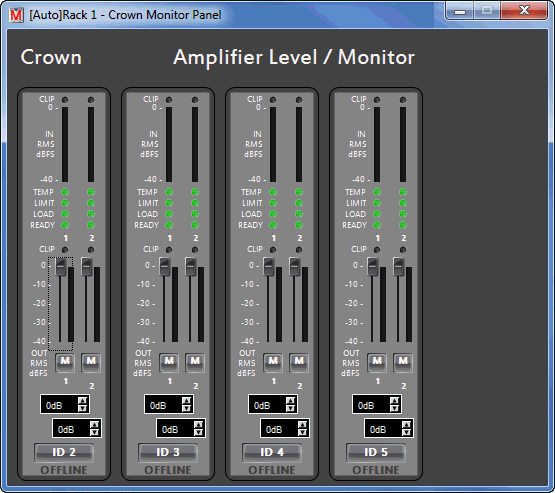
Task: Decrease ID 3 channel 2 gain with down arrow
Action: [199, 432]
